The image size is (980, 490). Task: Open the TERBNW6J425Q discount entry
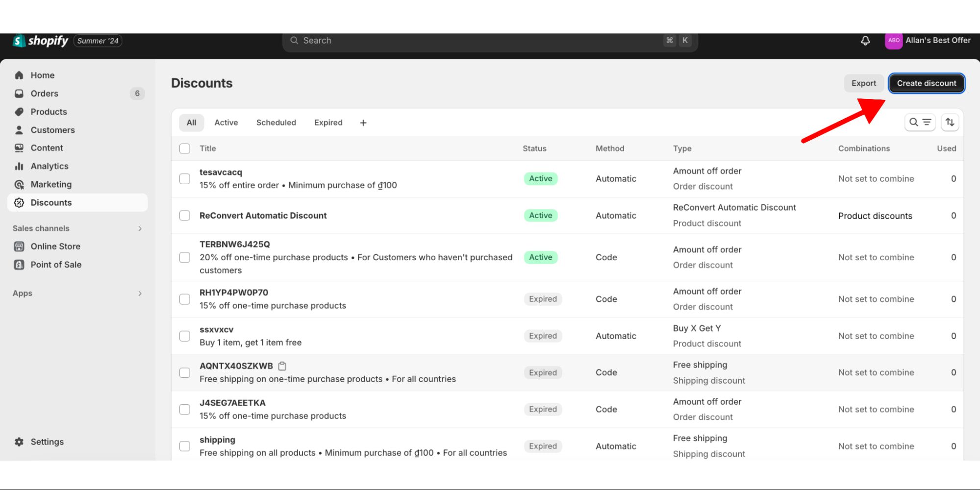[x=235, y=244]
